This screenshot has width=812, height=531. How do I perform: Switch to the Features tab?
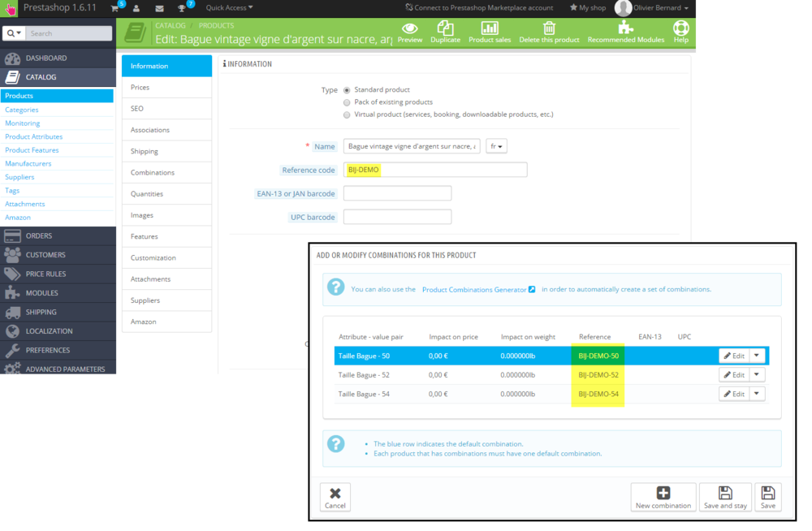coord(166,236)
